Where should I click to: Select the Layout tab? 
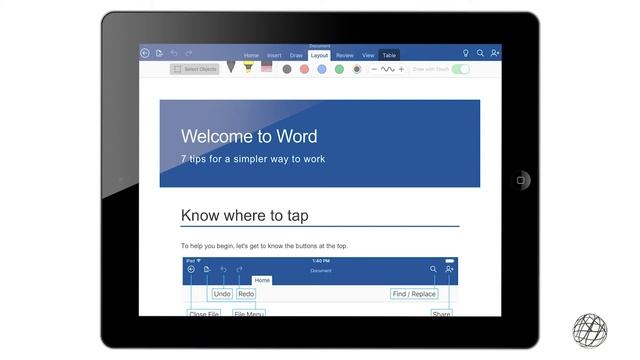point(319,56)
